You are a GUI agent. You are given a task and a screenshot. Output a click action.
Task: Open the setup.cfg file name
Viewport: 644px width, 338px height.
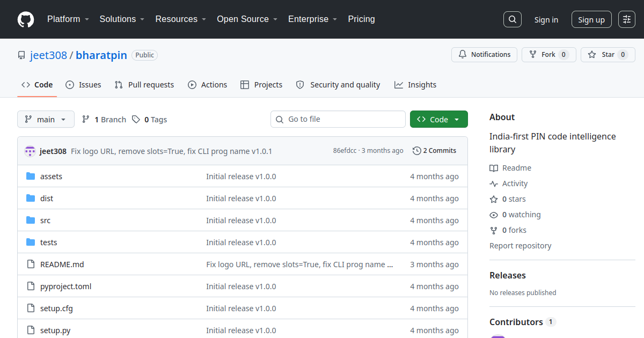tap(56, 308)
